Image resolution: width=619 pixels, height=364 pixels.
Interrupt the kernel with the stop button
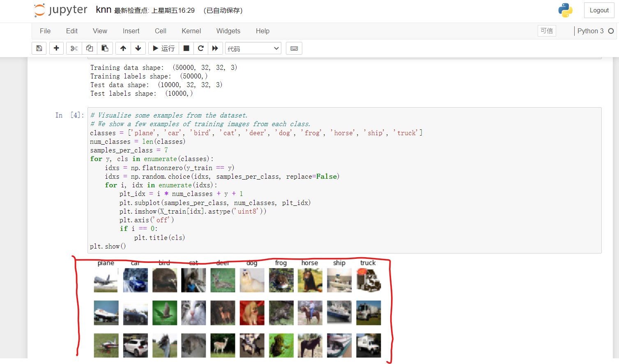(186, 48)
